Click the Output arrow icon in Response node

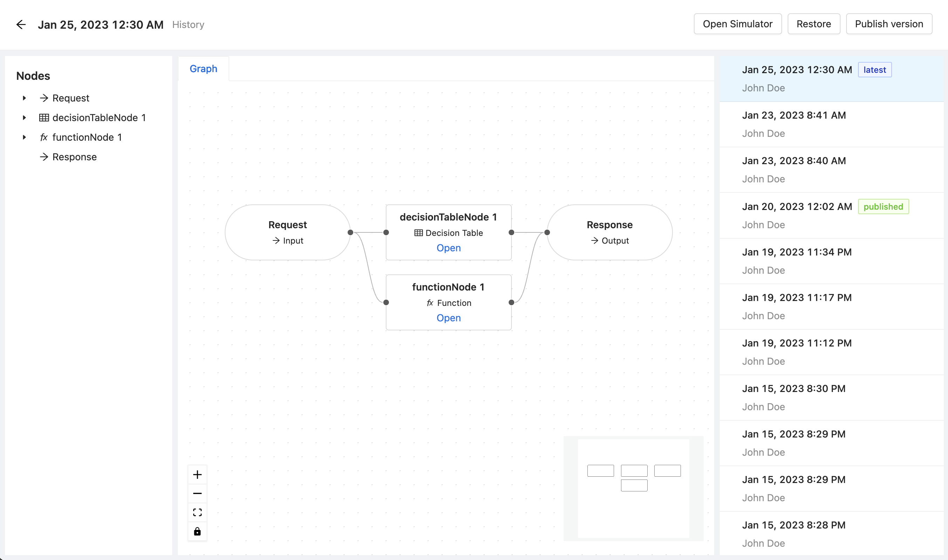coord(595,240)
